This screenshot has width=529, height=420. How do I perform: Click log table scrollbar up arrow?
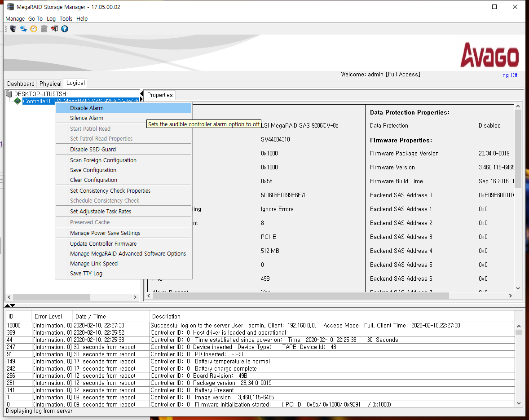(x=519, y=326)
